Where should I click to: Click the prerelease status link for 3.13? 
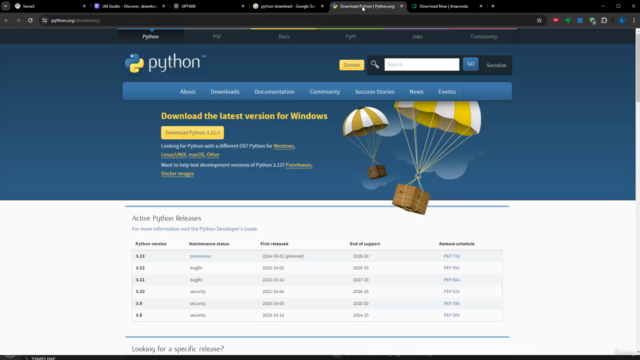coord(200,256)
